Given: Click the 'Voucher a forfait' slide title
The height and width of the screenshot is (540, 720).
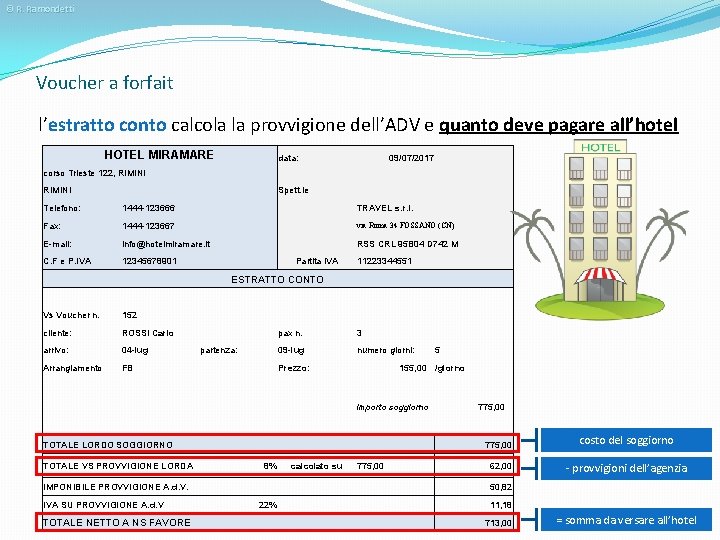Looking at the screenshot, I should (x=105, y=83).
